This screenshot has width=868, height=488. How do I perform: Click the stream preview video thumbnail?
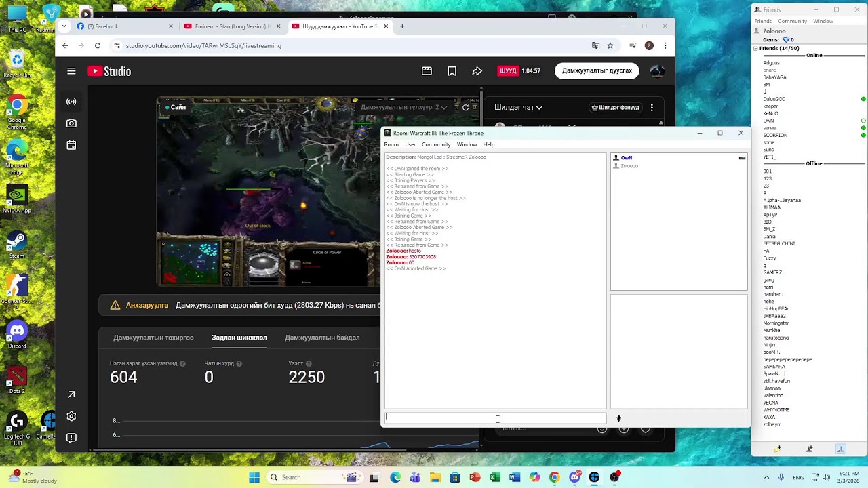pyautogui.click(x=269, y=192)
